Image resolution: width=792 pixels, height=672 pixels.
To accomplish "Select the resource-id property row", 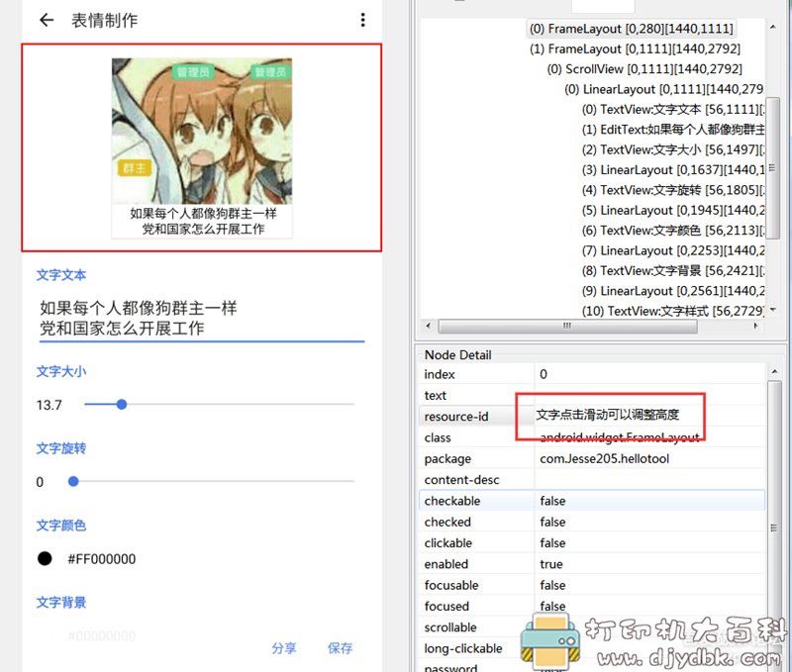I will 592,417.
